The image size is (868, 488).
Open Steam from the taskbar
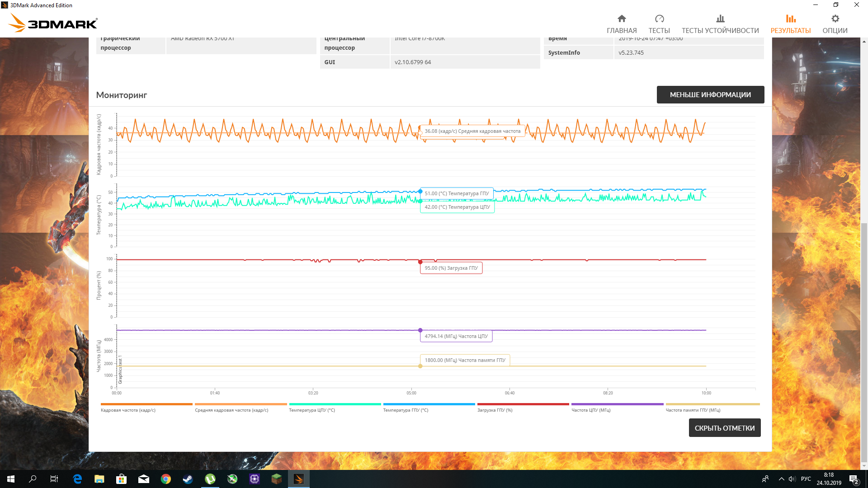click(188, 479)
